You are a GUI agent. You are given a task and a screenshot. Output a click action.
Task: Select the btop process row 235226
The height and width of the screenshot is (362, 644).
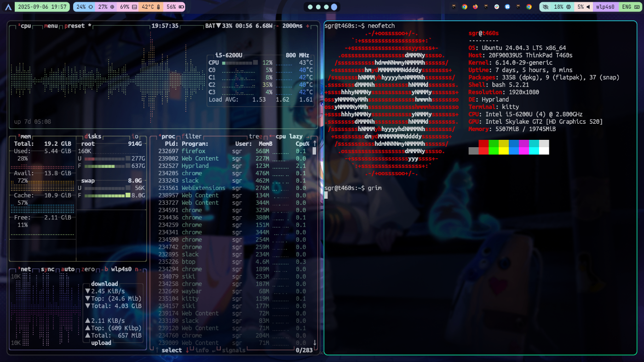tap(232, 262)
